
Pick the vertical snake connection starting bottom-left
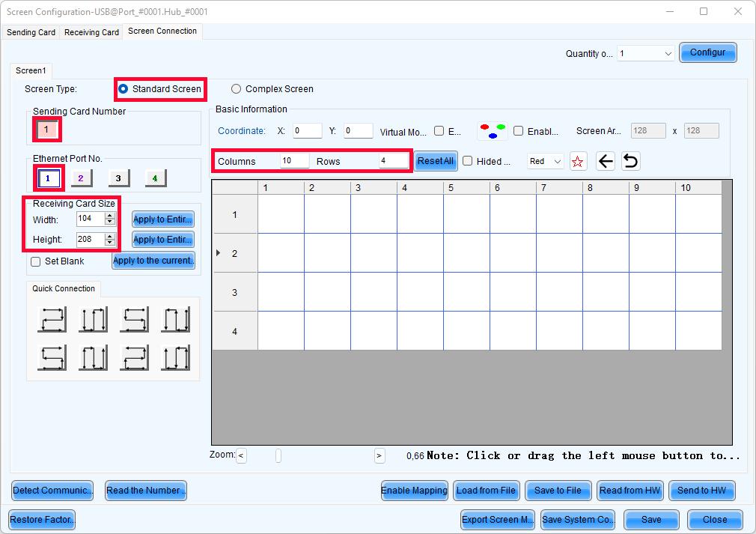93,357
